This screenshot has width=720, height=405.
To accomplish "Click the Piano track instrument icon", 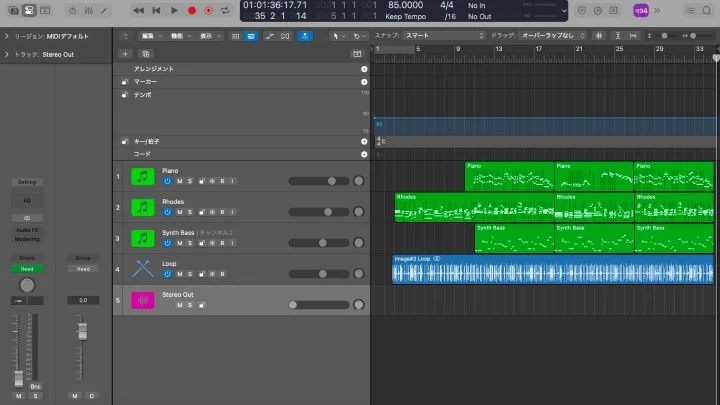I will [143, 177].
